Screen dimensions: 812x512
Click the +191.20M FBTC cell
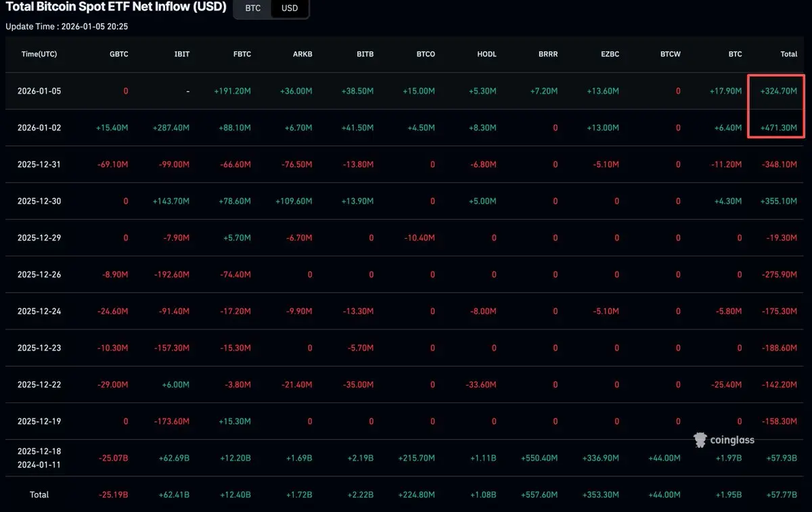coord(233,91)
